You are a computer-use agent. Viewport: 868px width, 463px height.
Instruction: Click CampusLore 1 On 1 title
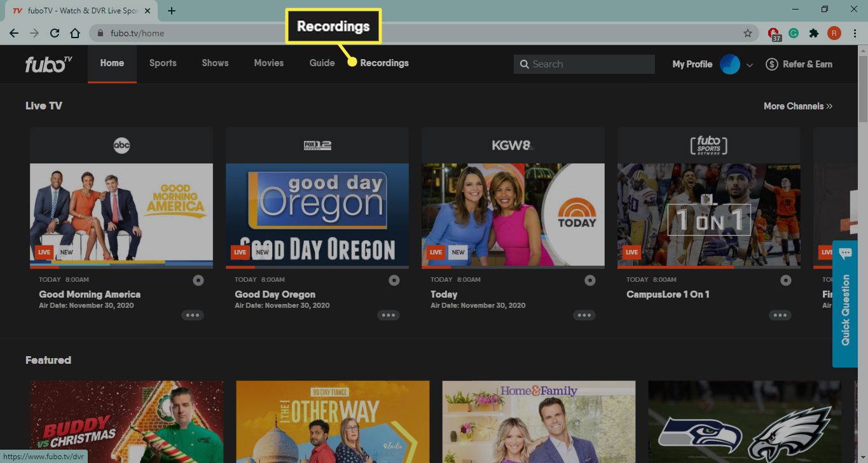pos(668,294)
